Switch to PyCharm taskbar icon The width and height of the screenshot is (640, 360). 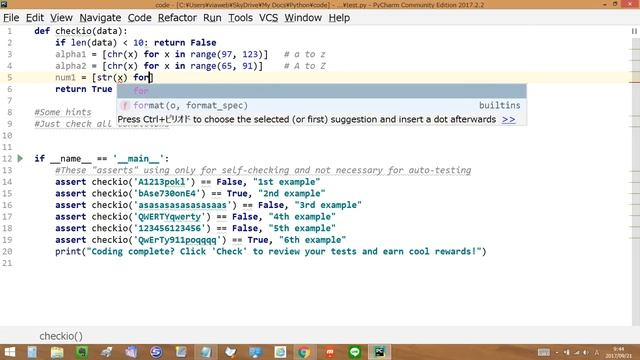(379, 352)
